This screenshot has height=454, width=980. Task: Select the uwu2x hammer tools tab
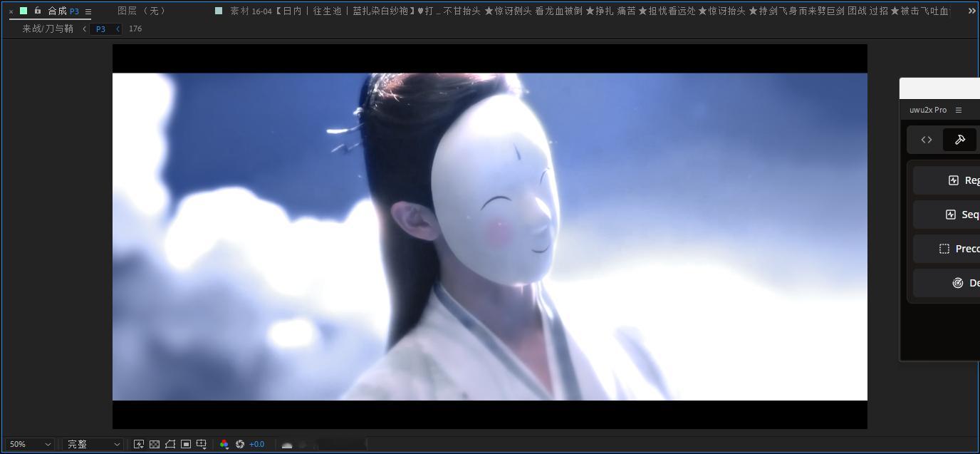[960, 140]
